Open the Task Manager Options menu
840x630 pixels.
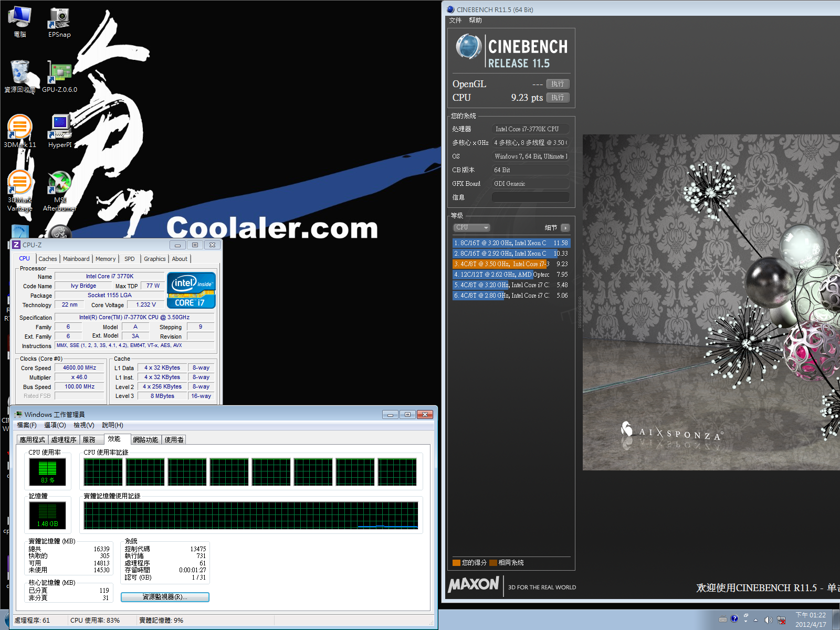[55, 425]
